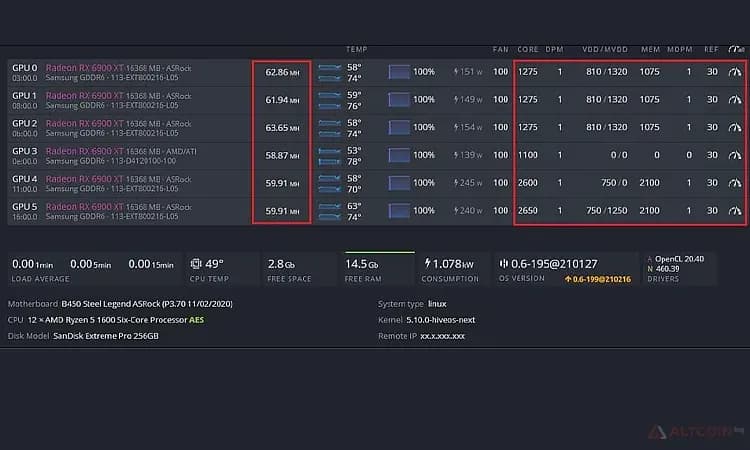Click the orange upgrade arrow icon
The image size is (750, 450).
point(568,279)
